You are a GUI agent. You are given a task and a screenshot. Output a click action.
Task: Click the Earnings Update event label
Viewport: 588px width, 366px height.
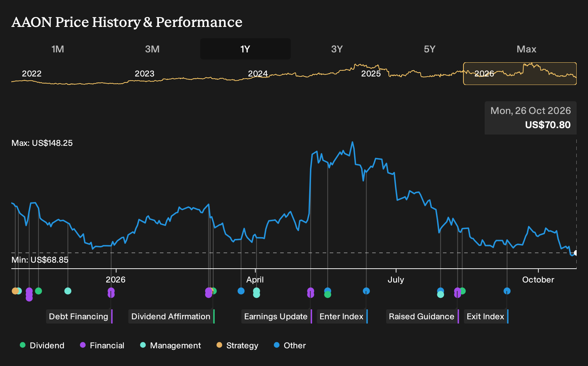pyautogui.click(x=277, y=316)
